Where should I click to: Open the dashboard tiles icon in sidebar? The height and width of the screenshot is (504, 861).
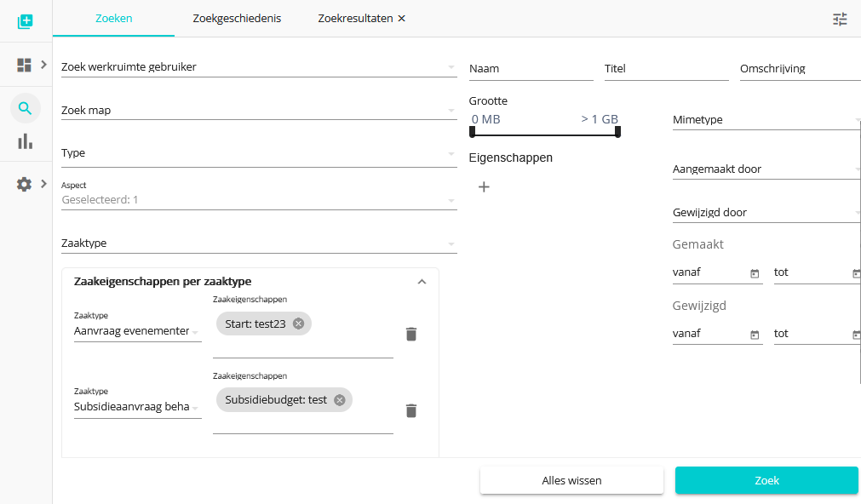(x=24, y=65)
